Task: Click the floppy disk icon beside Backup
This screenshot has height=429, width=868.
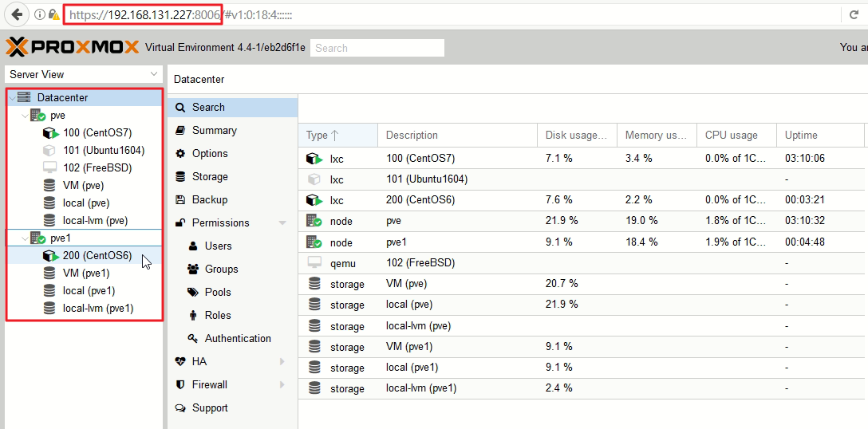Action: 180,200
